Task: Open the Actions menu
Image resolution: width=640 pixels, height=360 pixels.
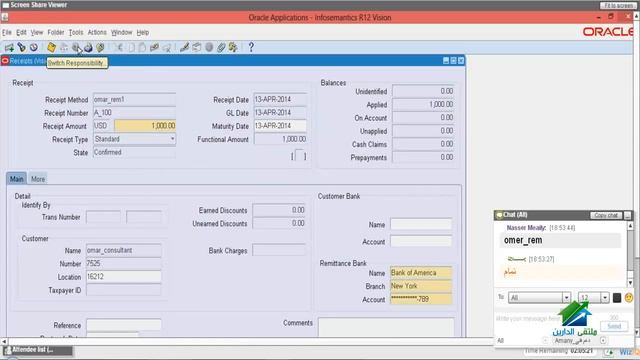Action: 97,32
